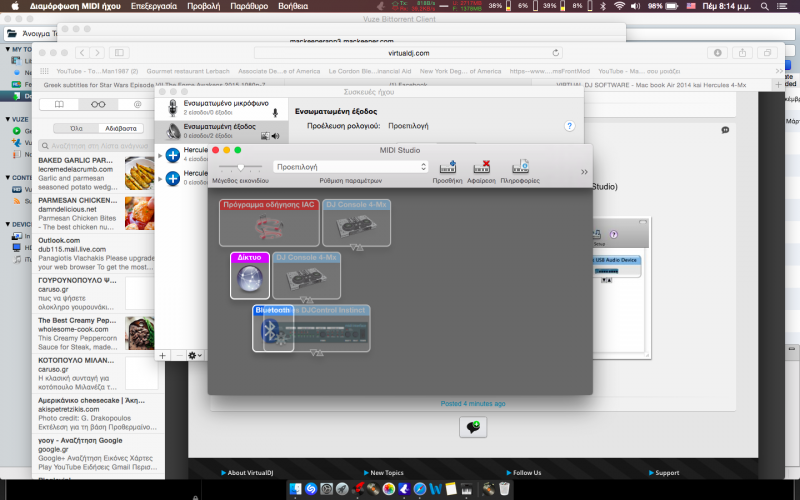Switch reading list filter to Όλα

[x=75, y=129]
